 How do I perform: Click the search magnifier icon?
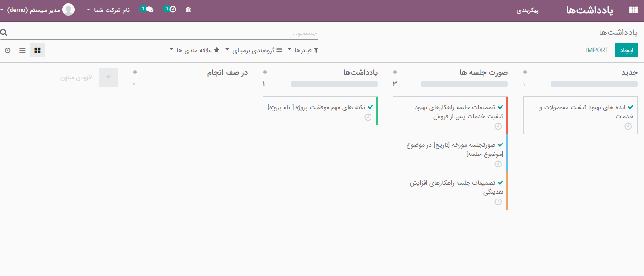4,33
